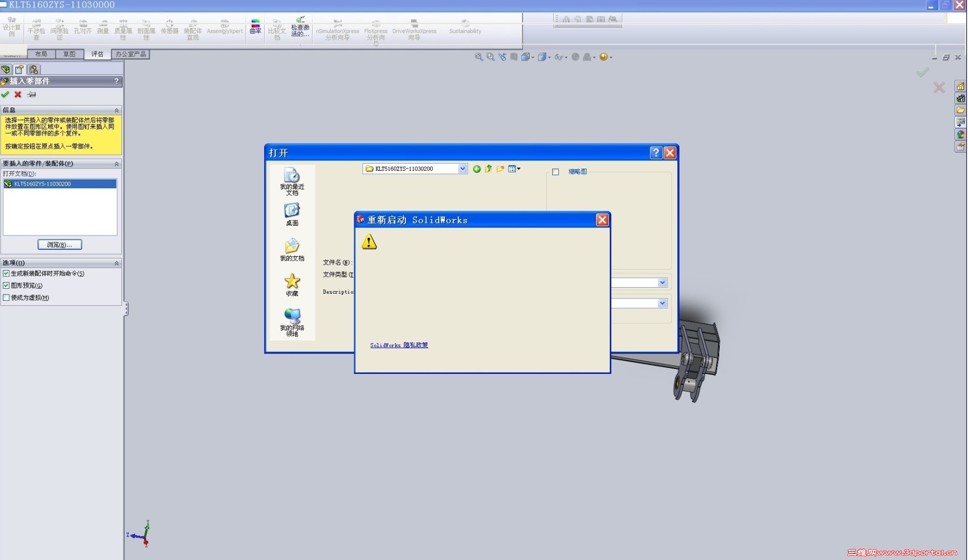Activate the Measure (测量) tool
Viewport: 968px width, 560px height.
pos(103,27)
